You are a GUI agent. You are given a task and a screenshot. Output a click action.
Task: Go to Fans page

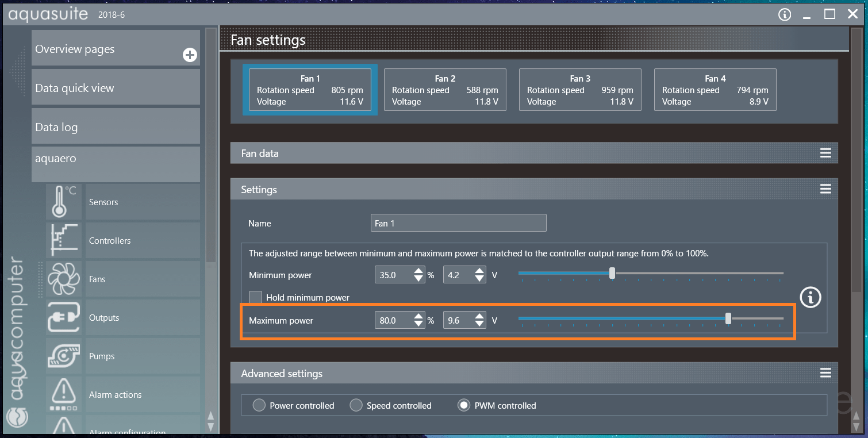click(x=143, y=279)
